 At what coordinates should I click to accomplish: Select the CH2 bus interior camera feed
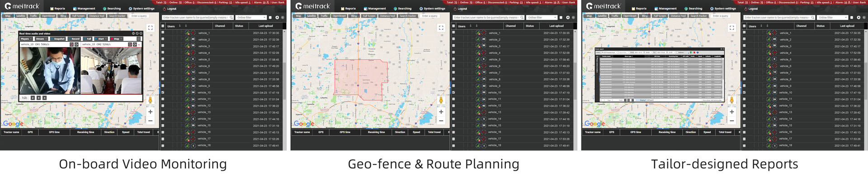click(111, 70)
